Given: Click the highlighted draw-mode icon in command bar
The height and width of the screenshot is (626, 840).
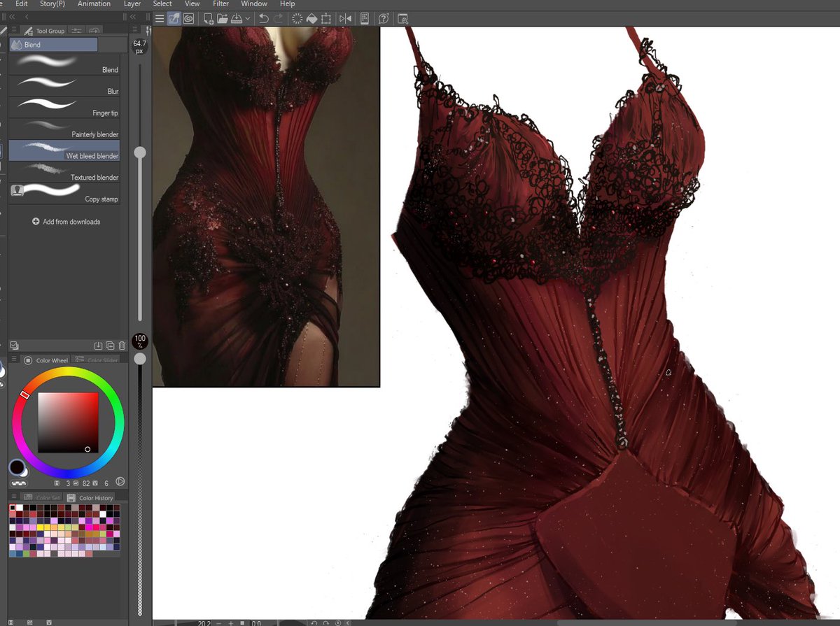Looking at the screenshot, I should click(174, 19).
